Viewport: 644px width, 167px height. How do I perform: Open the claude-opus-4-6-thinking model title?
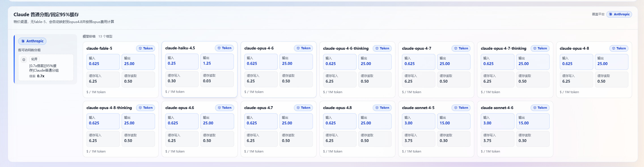tap(346, 49)
